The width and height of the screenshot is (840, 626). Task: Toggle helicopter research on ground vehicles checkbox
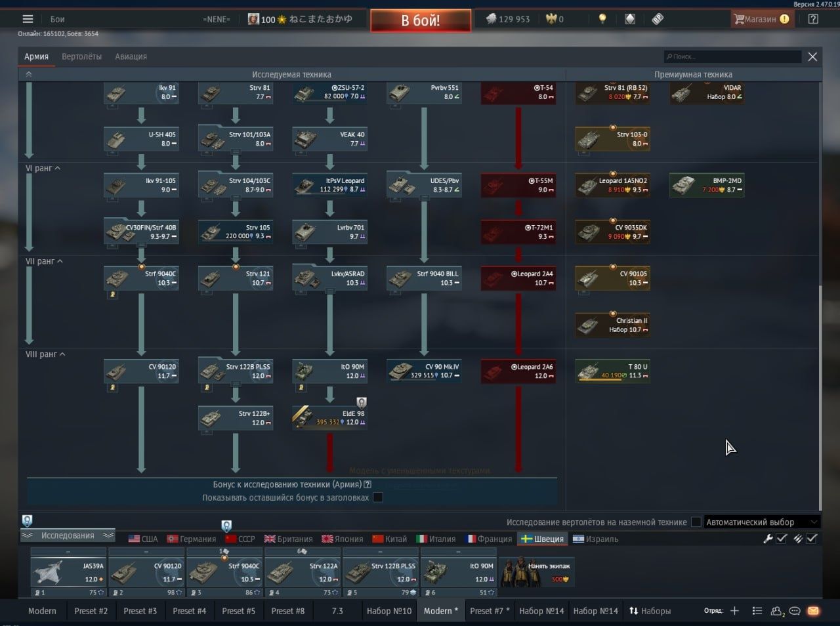(696, 522)
